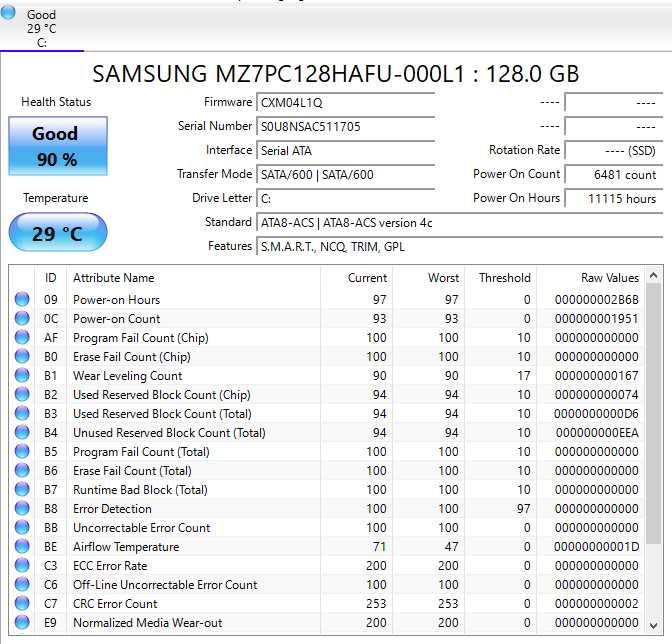Click the vertical scrollbar thumb of attribute list
This screenshot has width=672, height=644.
coord(653,414)
